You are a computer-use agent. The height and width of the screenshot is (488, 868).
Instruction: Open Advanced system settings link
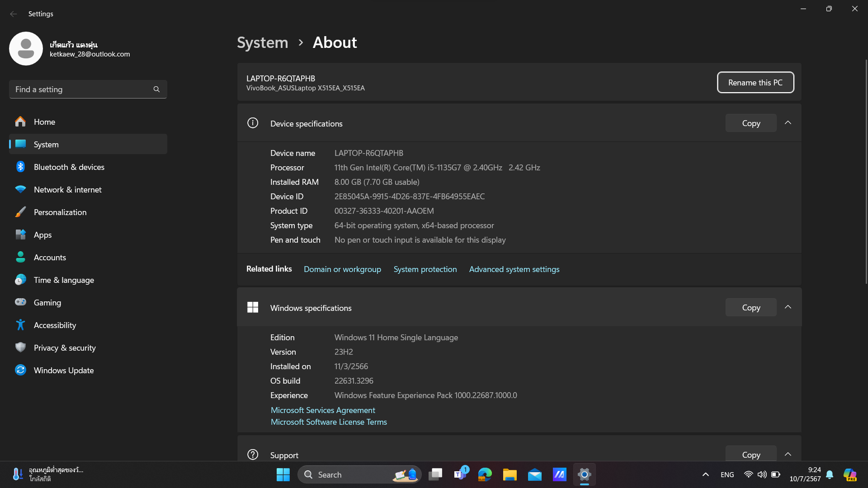point(514,269)
